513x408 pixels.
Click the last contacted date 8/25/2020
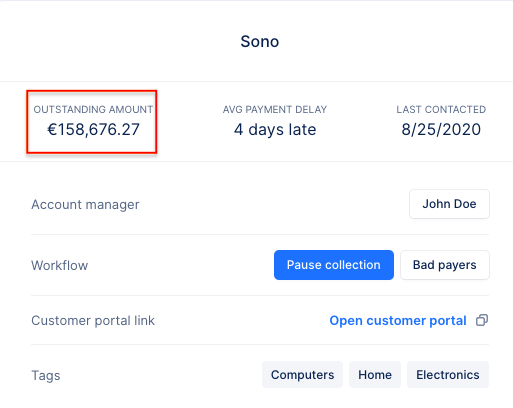point(441,130)
